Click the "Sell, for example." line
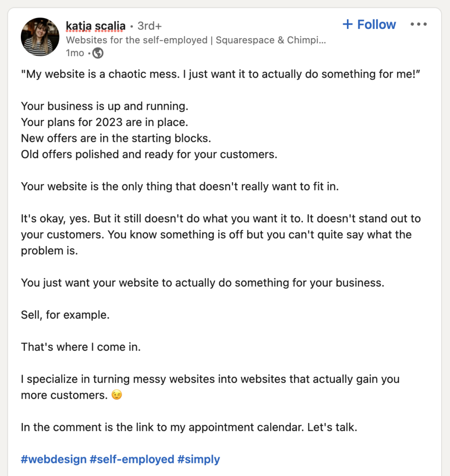This screenshot has height=476, width=450. click(65, 315)
